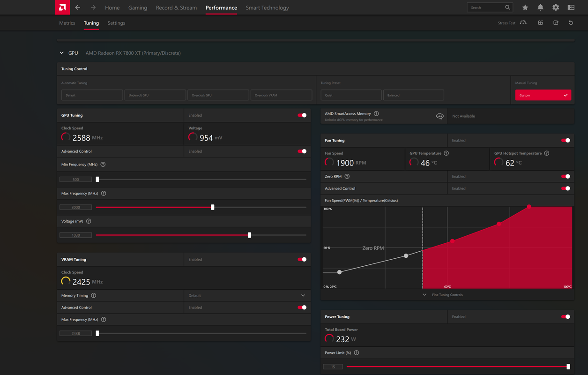This screenshot has width=588, height=375.
Task: Select Undervolt GPU automatic tuning
Action: pos(155,95)
